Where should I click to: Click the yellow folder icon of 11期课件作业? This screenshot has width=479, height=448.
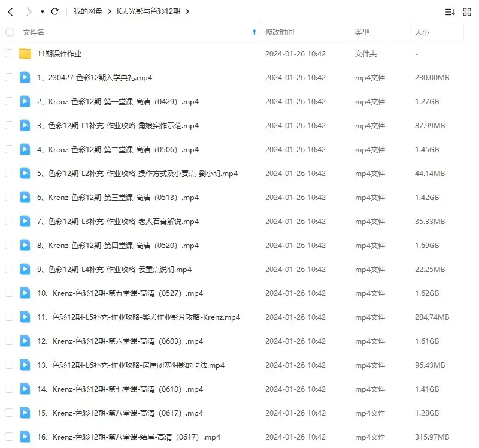pyautogui.click(x=25, y=53)
